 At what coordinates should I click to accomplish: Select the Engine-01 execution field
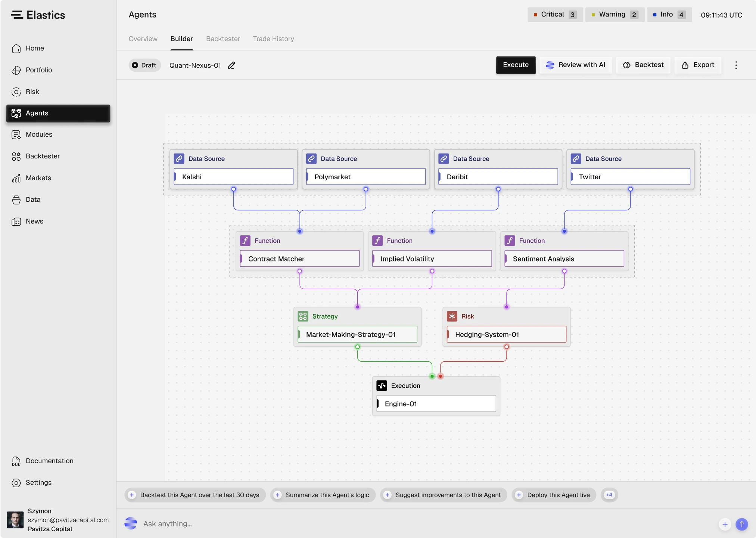click(436, 403)
